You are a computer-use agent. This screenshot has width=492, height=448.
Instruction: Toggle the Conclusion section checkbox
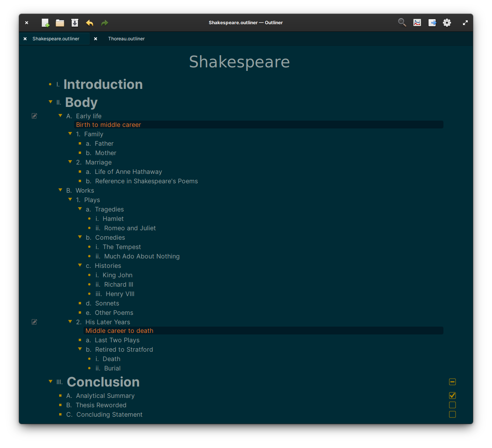(452, 382)
